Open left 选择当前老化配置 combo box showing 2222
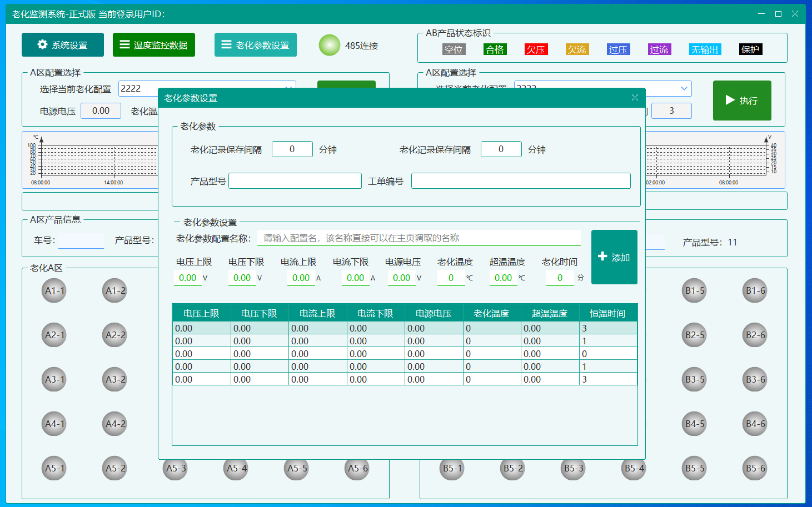Screen dimensions: 812x507 [x=207, y=84]
